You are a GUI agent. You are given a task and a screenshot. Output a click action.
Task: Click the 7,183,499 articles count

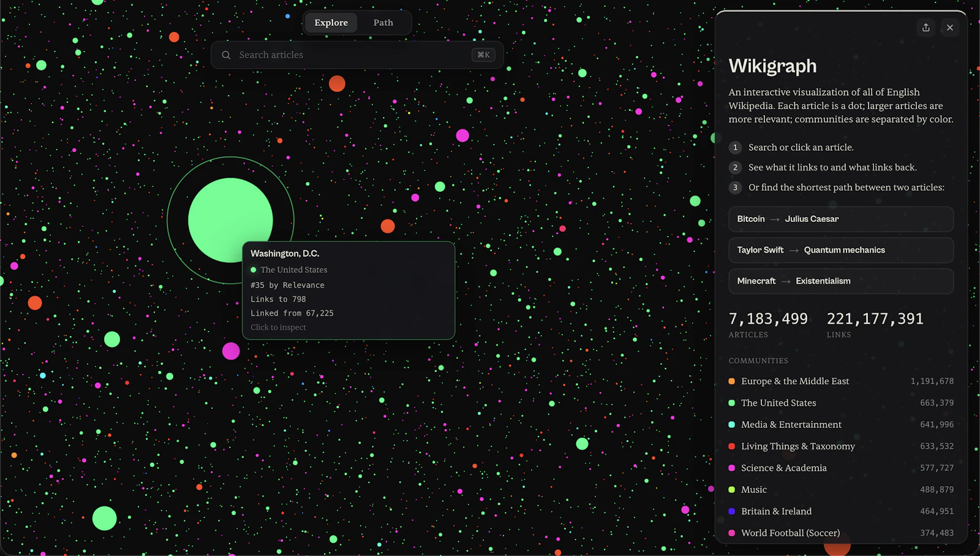768,319
